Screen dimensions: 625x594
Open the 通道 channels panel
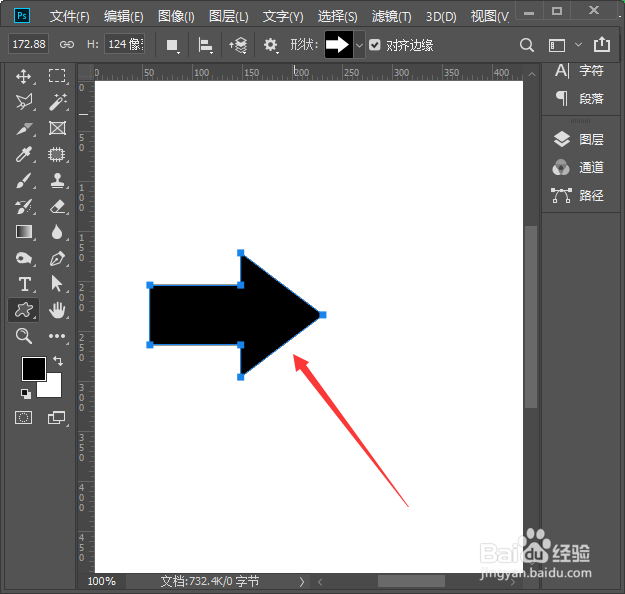click(578, 167)
